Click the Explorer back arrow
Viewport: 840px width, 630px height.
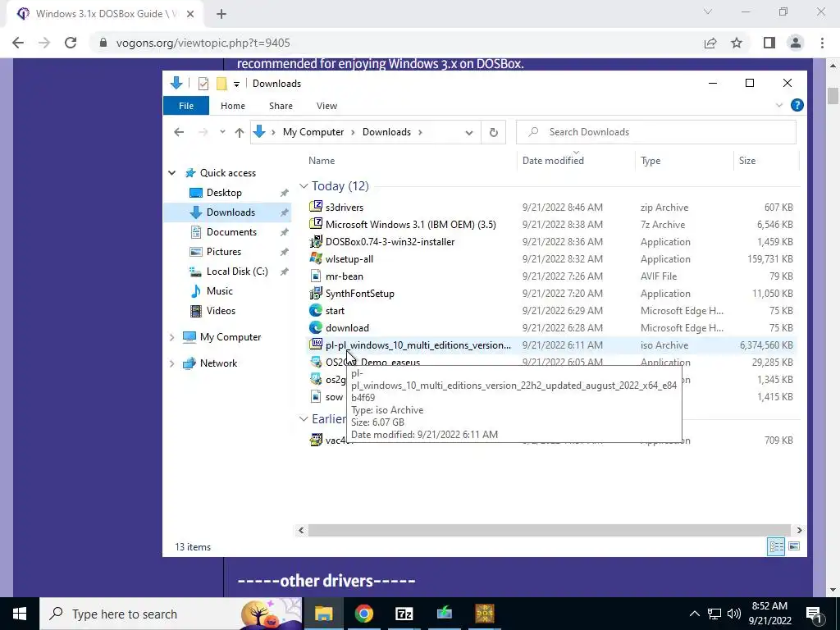pyautogui.click(x=179, y=132)
